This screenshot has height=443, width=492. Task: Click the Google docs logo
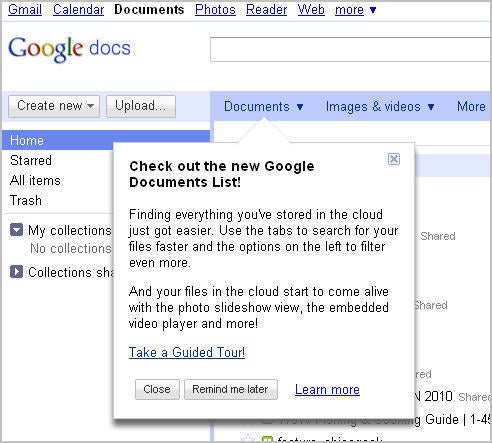tap(69, 49)
